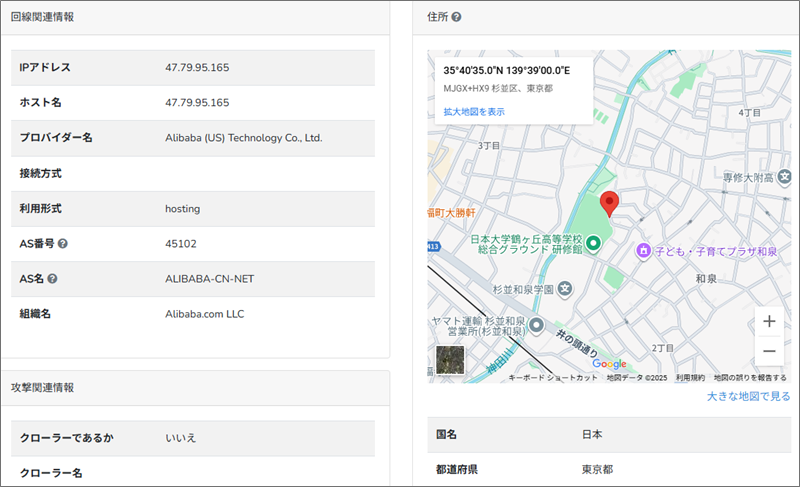Zoom in the map with plus button
Screen dimensions: 800x487
tap(769, 321)
